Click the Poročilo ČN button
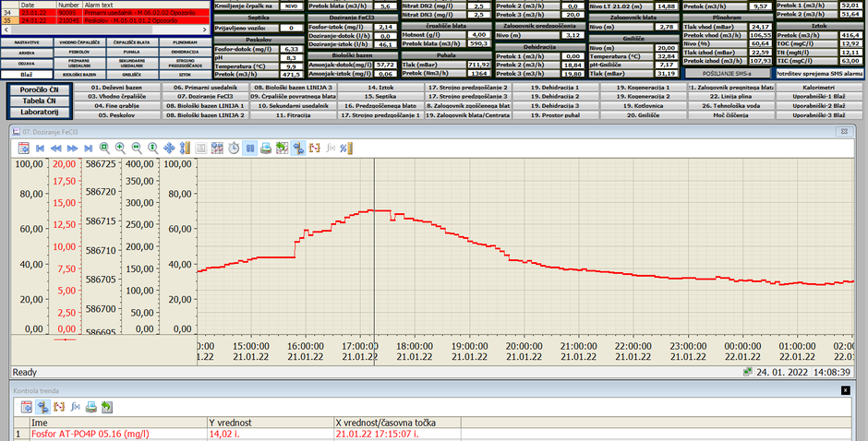Viewport: 868px width, 441px height. (39, 88)
